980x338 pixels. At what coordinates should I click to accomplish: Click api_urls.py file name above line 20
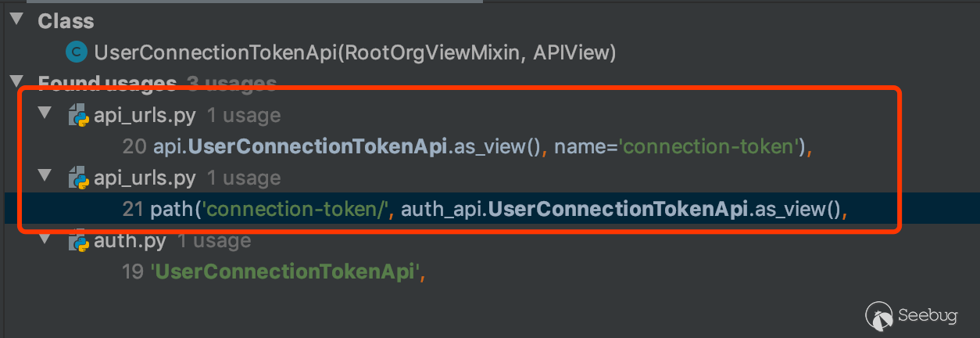coord(145,116)
